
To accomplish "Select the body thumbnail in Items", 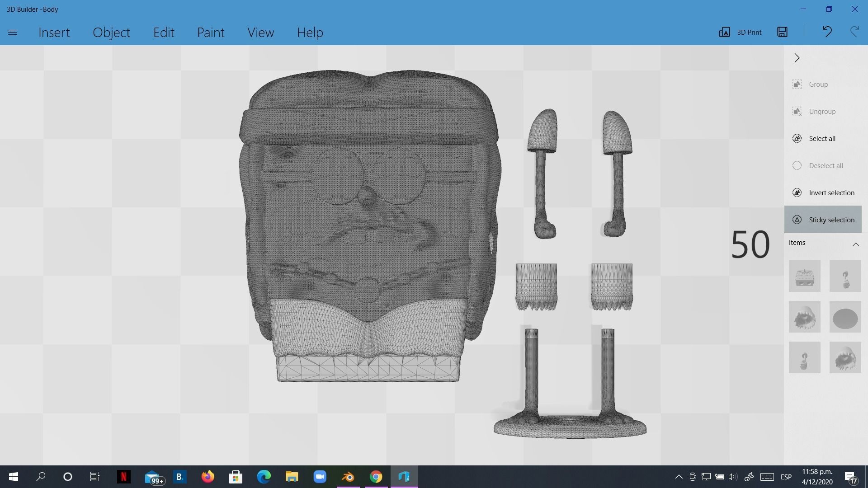I will (804, 276).
